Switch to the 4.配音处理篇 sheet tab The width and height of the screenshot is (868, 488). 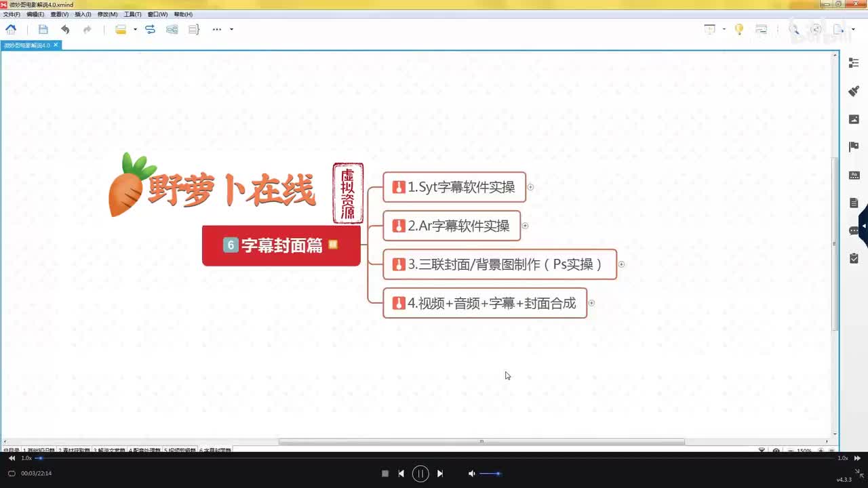145,451
